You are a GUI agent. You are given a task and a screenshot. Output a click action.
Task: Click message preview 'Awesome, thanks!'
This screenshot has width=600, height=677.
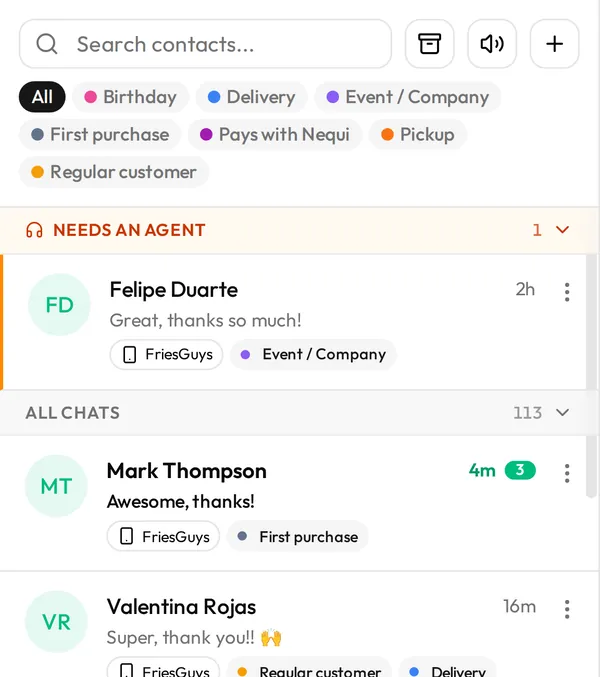pos(180,502)
